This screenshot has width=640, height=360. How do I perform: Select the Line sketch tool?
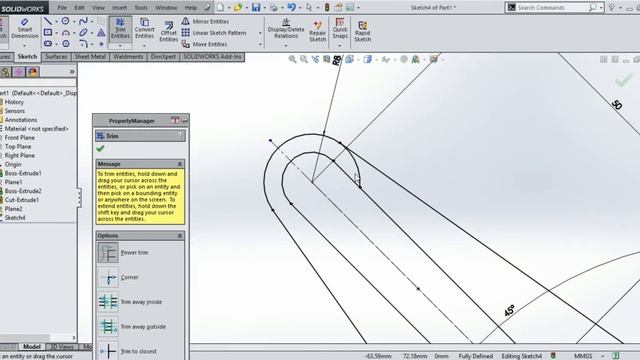click(x=48, y=21)
